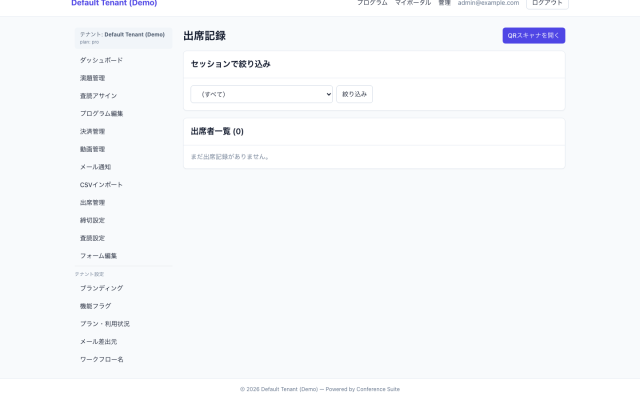Open メール通知 in sidebar
This screenshot has width=640, height=400.
tap(123, 167)
